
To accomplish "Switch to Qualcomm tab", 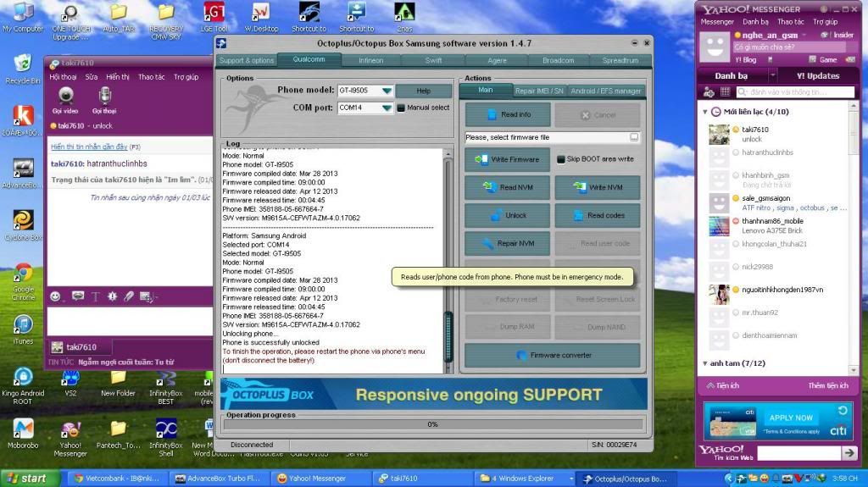I will 309,59.
